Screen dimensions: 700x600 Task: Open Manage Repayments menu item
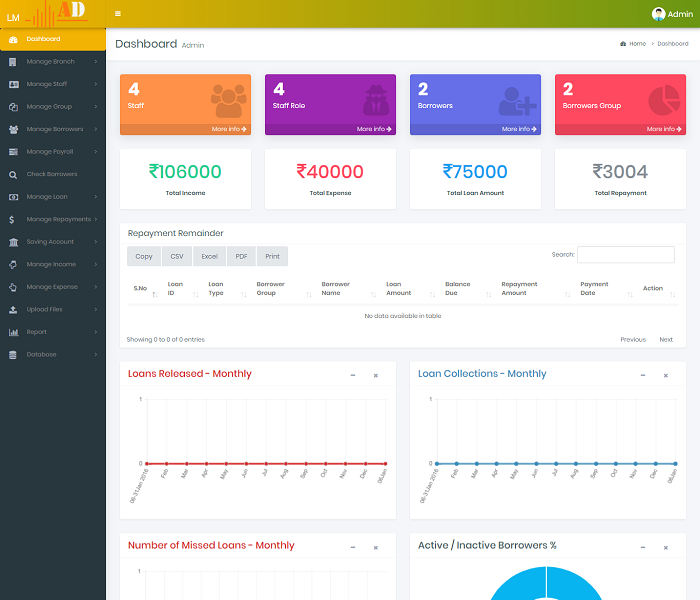[53, 219]
